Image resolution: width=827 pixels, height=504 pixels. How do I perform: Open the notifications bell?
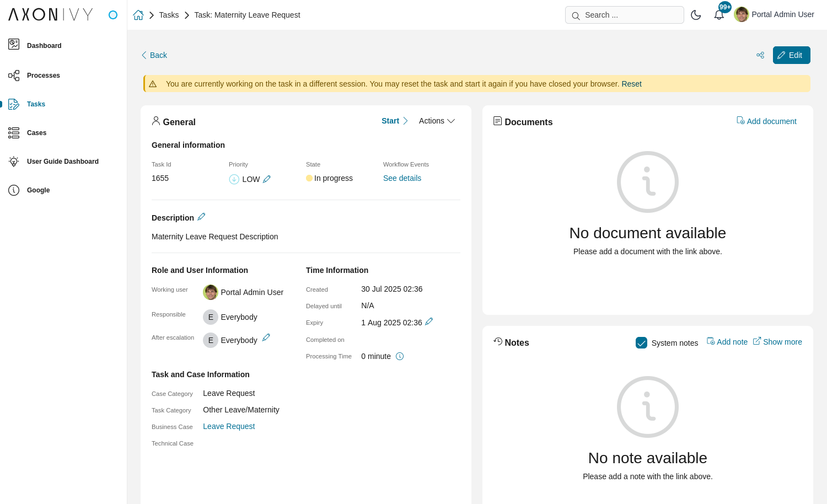coord(719,15)
